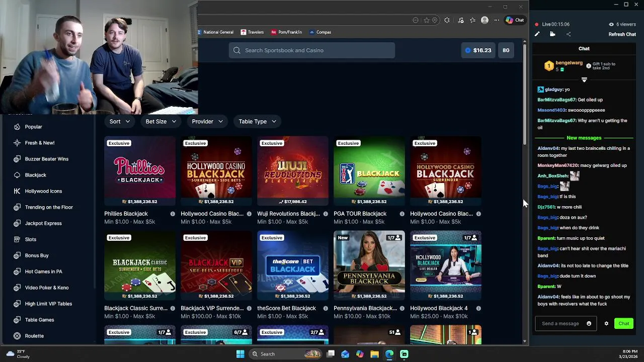Show info for PGA TOUR Blackjack
This screenshot has width=644, height=362.
click(x=402, y=214)
